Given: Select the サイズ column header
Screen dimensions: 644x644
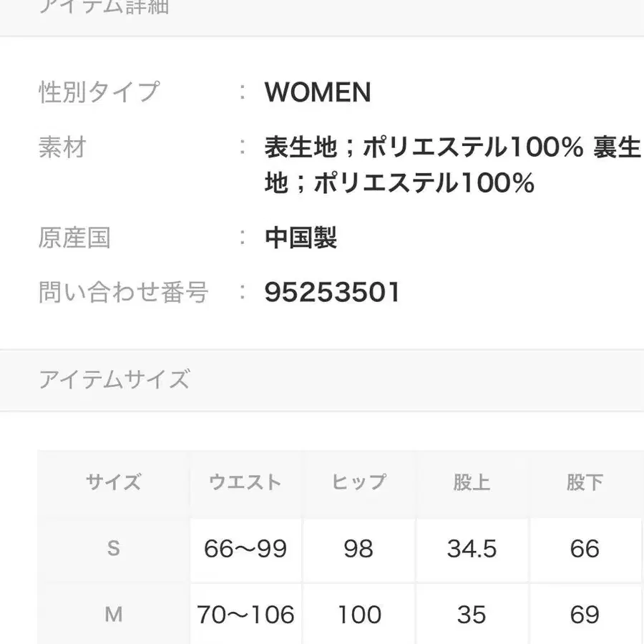Looking at the screenshot, I should pos(114,482).
